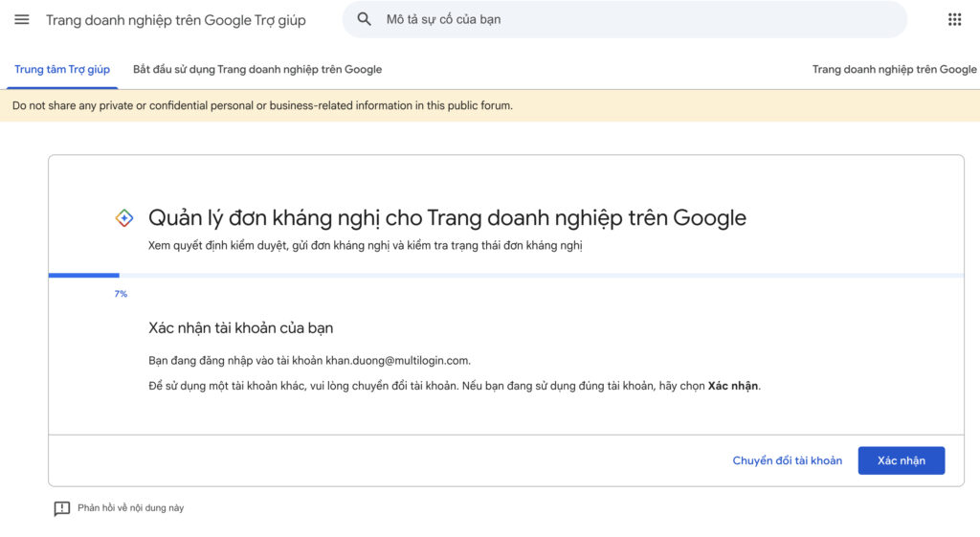980x537 pixels.
Task: Click the Xem quyết định kiểm duyệt subtitle
Action: pyautogui.click(x=365, y=246)
